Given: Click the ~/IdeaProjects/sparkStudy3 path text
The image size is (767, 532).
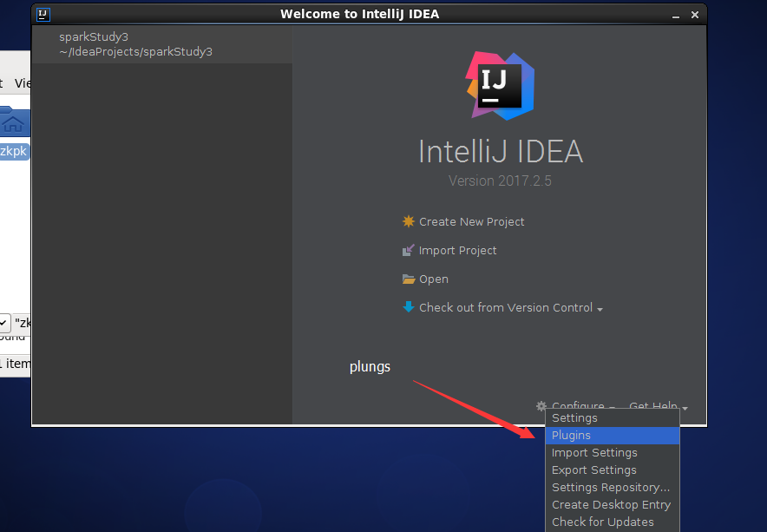Looking at the screenshot, I should coord(135,52).
